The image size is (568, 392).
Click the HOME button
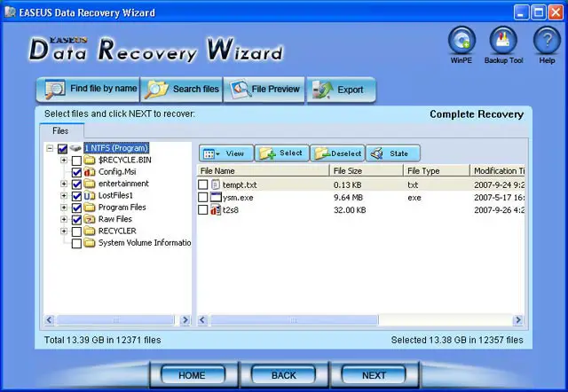[x=193, y=375]
